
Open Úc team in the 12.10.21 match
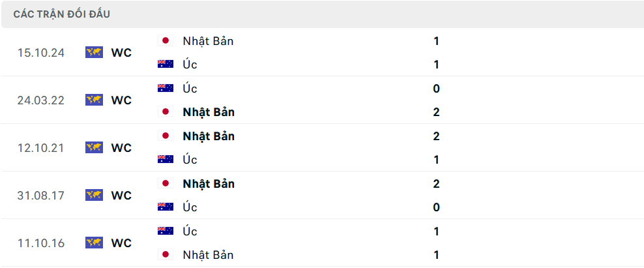(190, 159)
